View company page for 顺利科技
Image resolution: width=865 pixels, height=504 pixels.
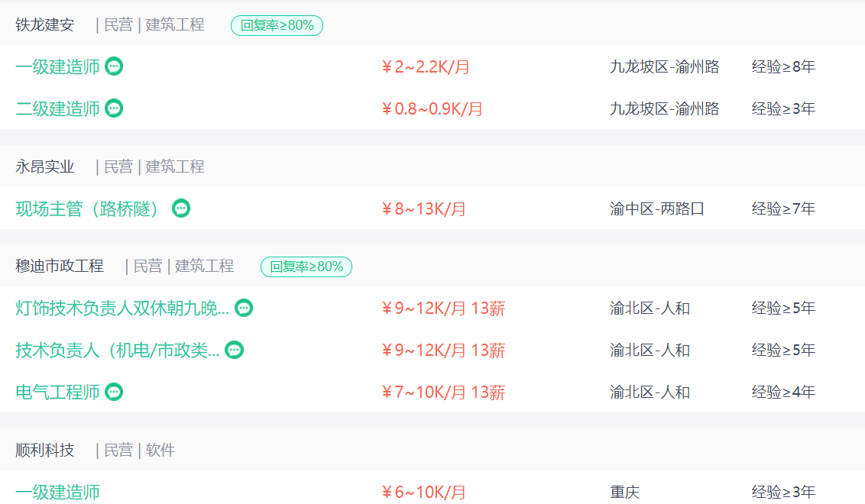coord(44,450)
